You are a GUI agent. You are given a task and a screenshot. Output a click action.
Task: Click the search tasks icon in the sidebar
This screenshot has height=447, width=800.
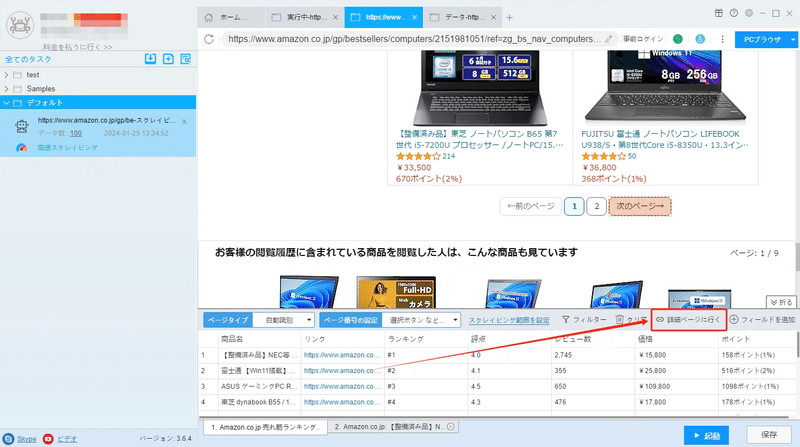click(186, 59)
